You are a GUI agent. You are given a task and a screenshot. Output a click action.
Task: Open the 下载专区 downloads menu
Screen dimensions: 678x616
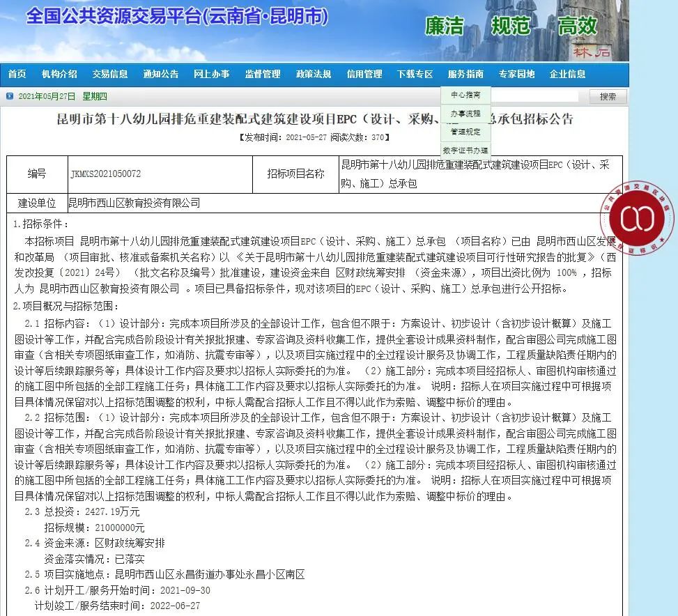point(414,75)
